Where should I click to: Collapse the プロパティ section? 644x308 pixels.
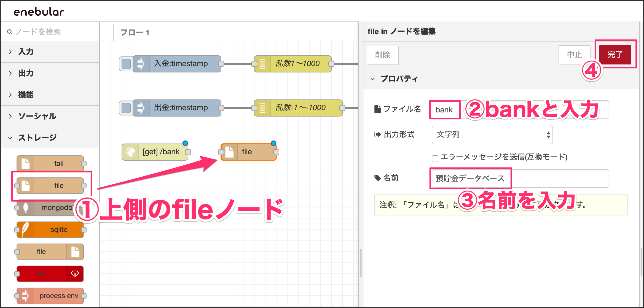(x=501, y=79)
